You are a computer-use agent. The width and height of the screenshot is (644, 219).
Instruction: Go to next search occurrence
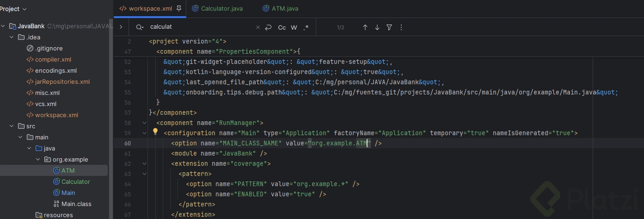[377, 27]
